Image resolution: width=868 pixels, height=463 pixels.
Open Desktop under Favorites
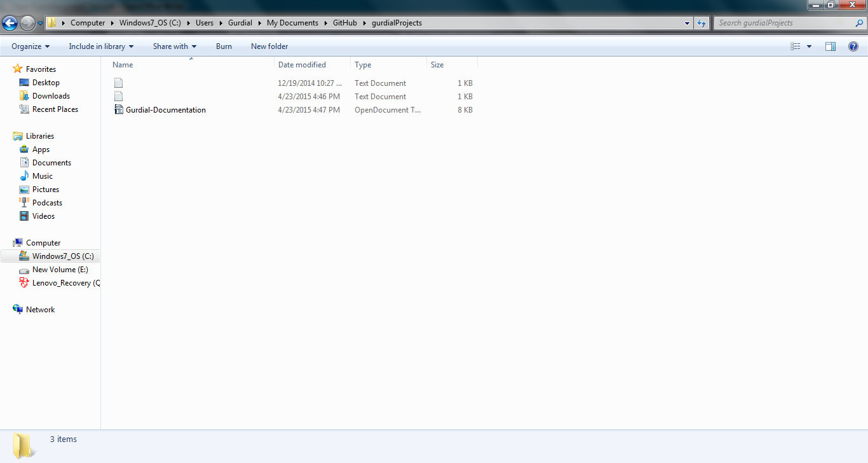(x=46, y=83)
